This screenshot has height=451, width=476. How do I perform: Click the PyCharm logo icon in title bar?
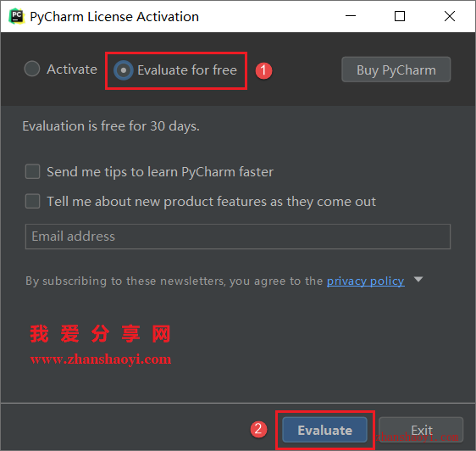[17, 16]
